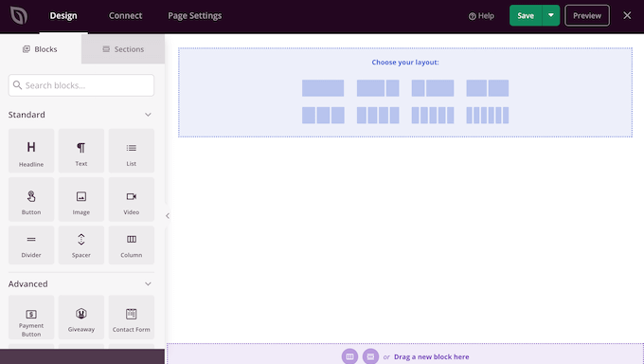Viewport: 644px width, 364px height.
Task: Add a Giveaway block
Action: [81, 318]
